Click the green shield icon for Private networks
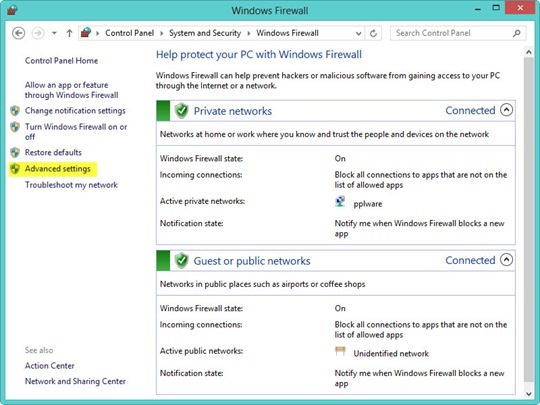This screenshot has height=405, width=540. click(x=181, y=111)
